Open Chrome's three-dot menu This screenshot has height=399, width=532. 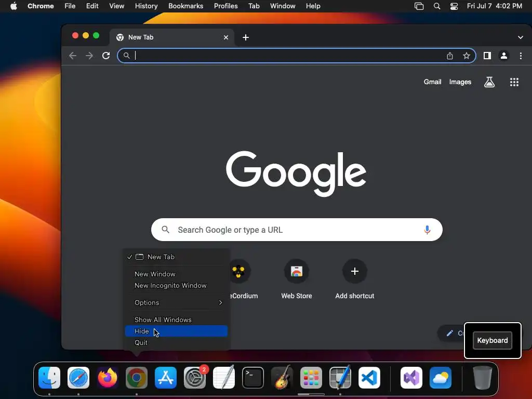click(x=521, y=56)
